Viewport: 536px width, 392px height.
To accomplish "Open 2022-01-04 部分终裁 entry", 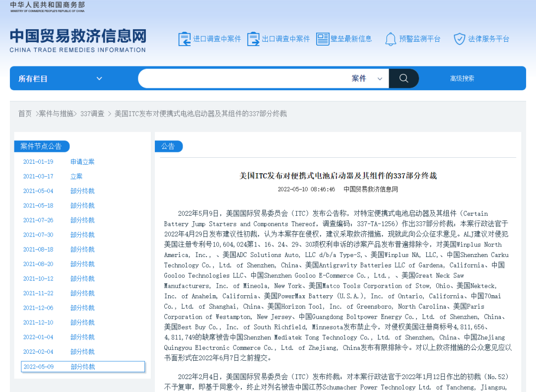I will (x=59, y=337).
